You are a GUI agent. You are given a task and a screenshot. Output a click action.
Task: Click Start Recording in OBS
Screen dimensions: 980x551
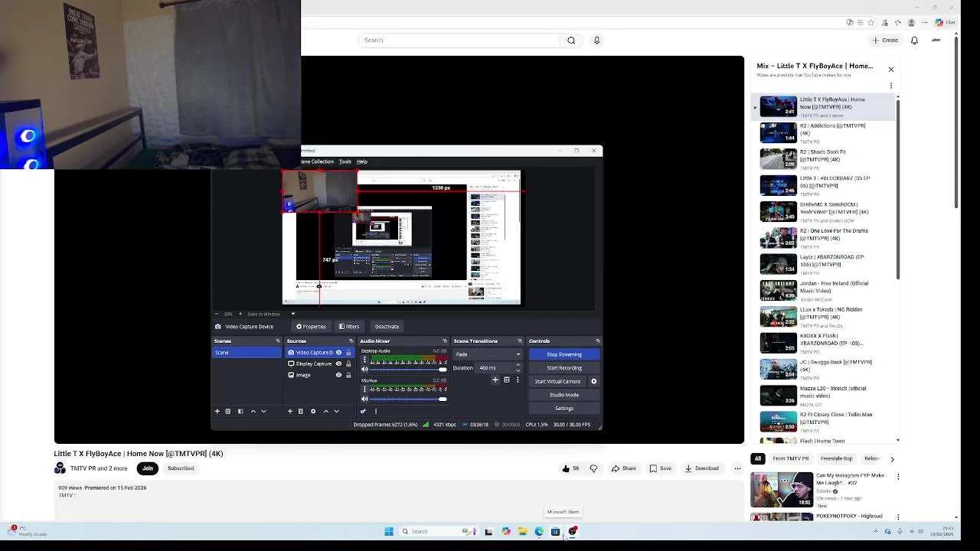[x=564, y=368]
